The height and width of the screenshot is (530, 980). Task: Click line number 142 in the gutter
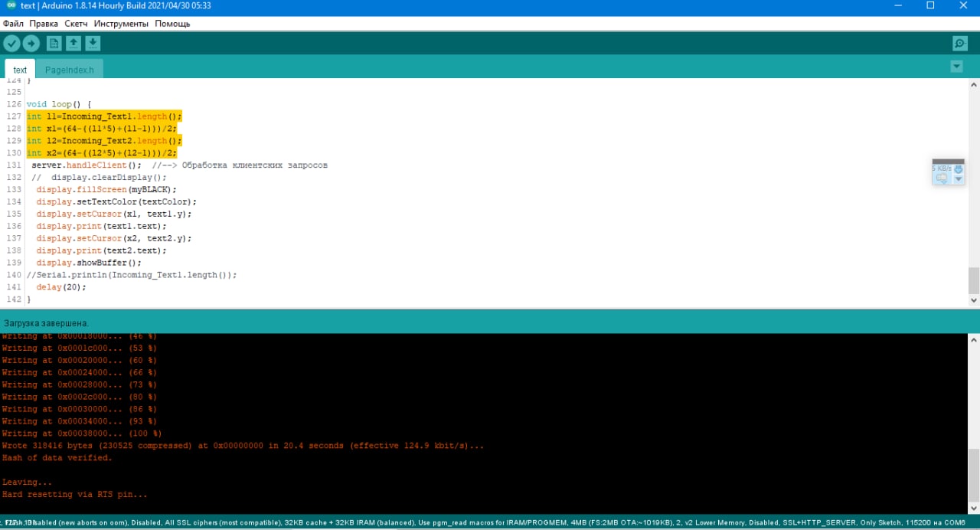13,300
